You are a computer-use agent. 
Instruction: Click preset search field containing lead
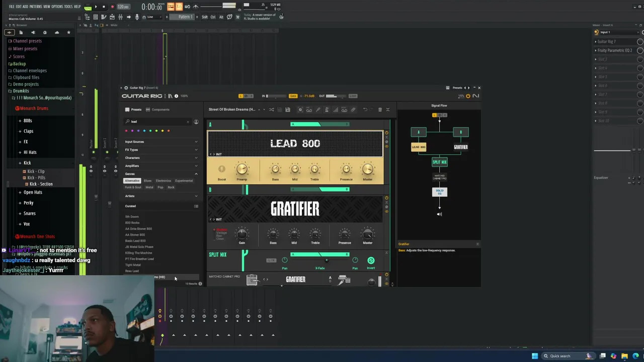(x=158, y=122)
